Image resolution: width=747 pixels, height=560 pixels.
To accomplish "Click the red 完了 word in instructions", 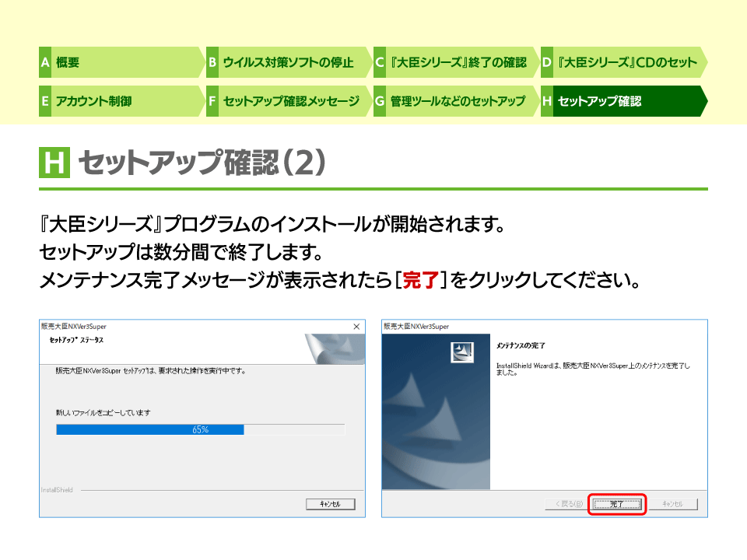I will pyautogui.click(x=420, y=280).
